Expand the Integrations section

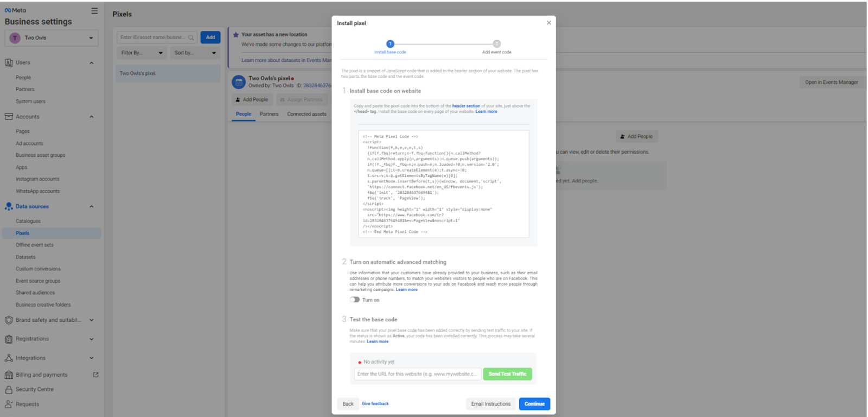tap(91, 358)
